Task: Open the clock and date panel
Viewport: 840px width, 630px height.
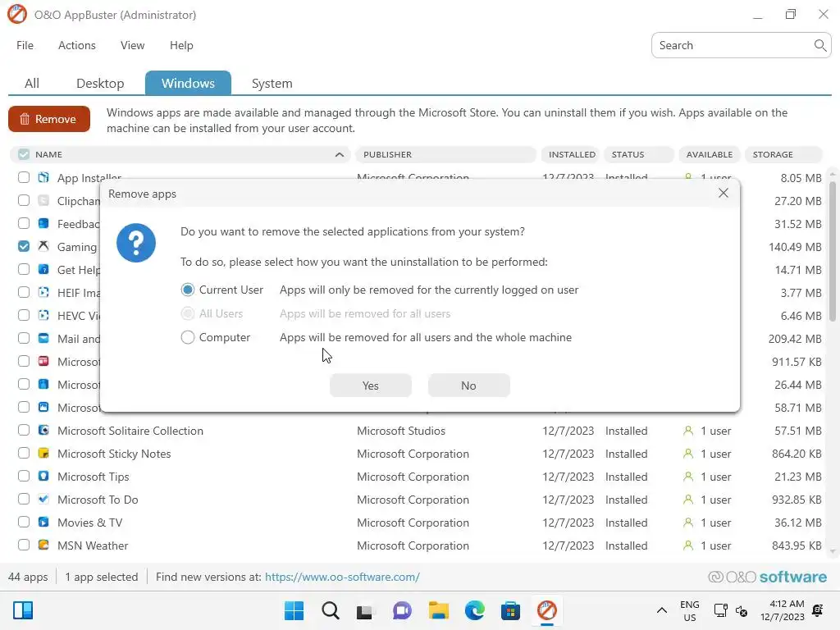Action: click(782, 610)
